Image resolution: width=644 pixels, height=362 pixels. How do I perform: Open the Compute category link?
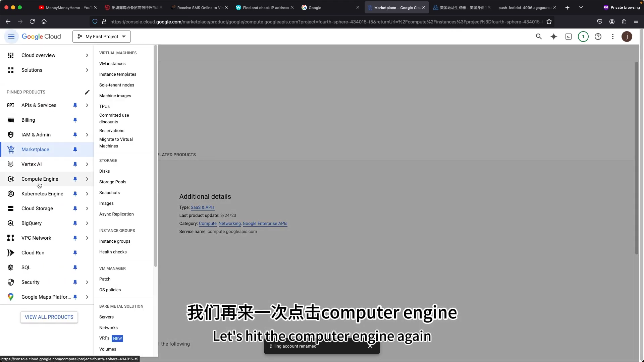(208, 224)
